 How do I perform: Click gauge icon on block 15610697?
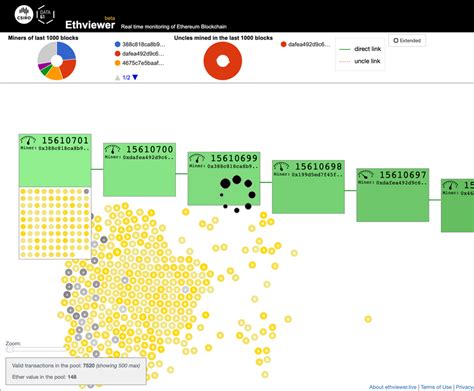coord(366,175)
